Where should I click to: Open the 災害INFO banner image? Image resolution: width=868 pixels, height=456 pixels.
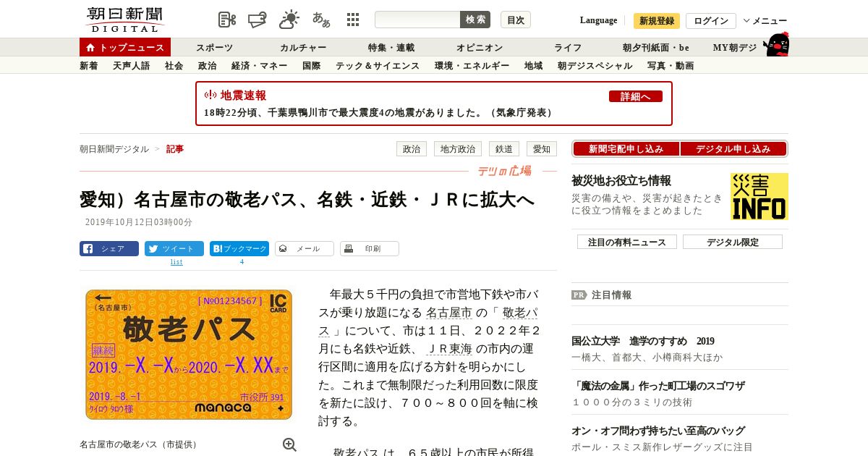point(759,196)
